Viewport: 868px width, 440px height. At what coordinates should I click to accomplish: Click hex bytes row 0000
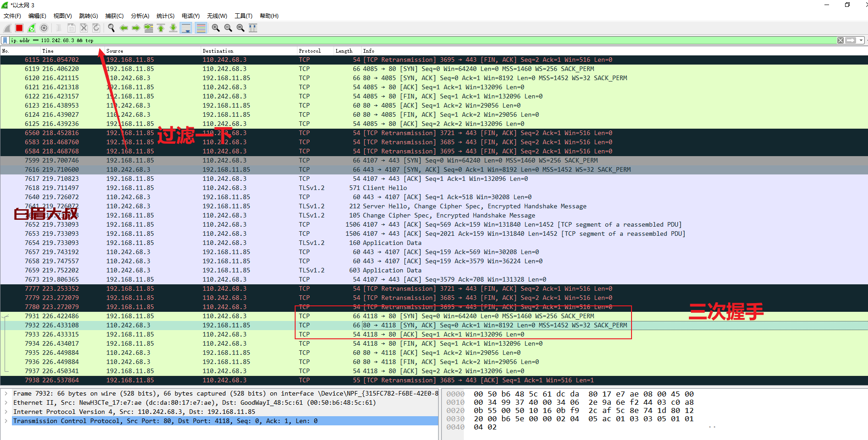(x=583, y=394)
